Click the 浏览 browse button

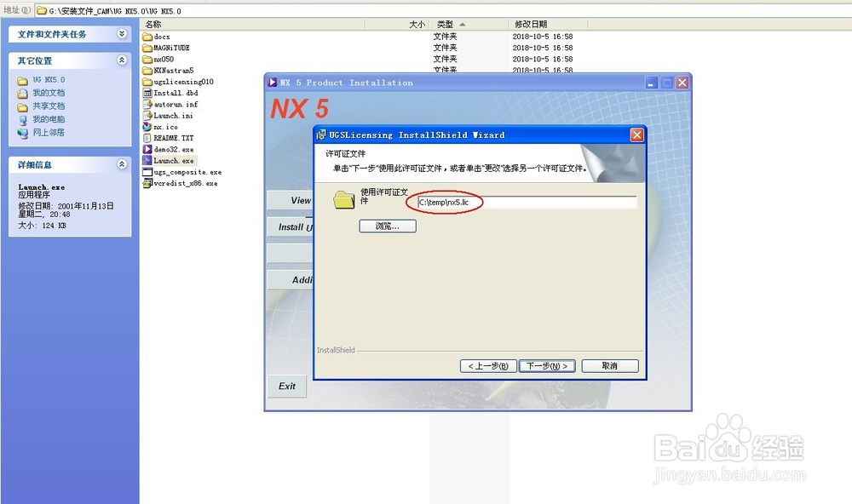(387, 226)
